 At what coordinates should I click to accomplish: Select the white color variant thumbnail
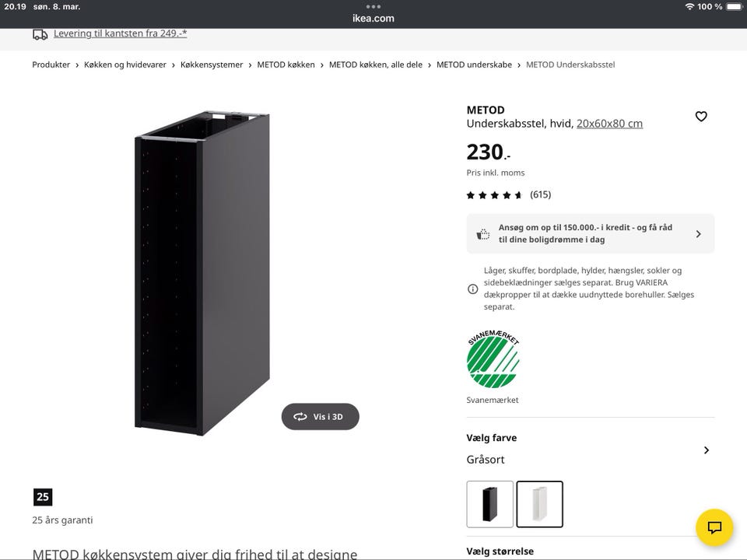pyautogui.click(x=539, y=504)
